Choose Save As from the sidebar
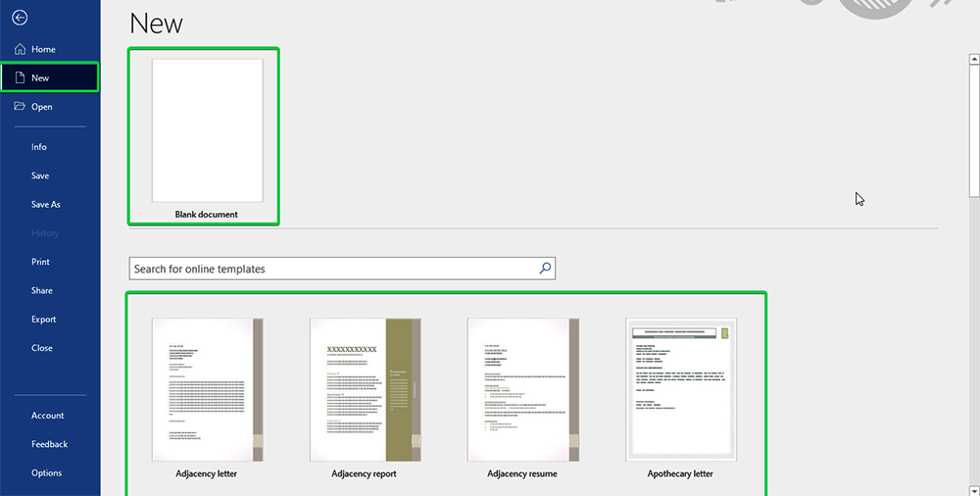 pyautogui.click(x=46, y=205)
